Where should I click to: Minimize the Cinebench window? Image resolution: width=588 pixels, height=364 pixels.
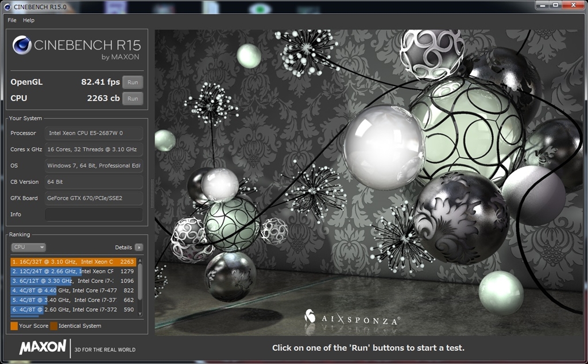(x=542, y=5)
